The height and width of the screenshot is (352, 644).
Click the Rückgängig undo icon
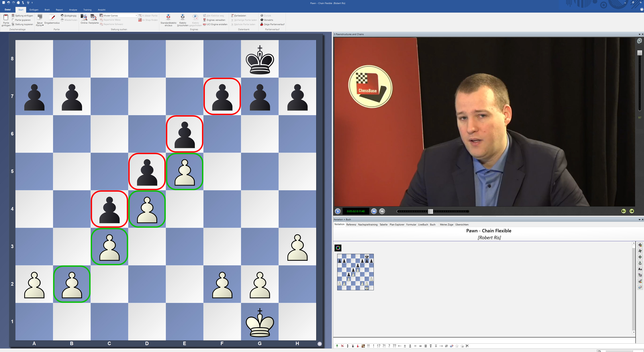click(x=62, y=15)
